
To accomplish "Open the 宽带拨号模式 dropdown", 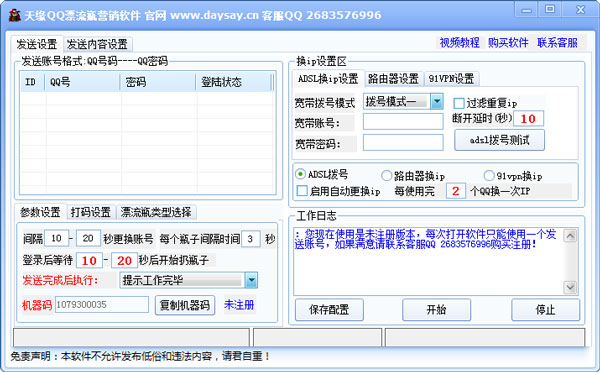I will tap(437, 102).
